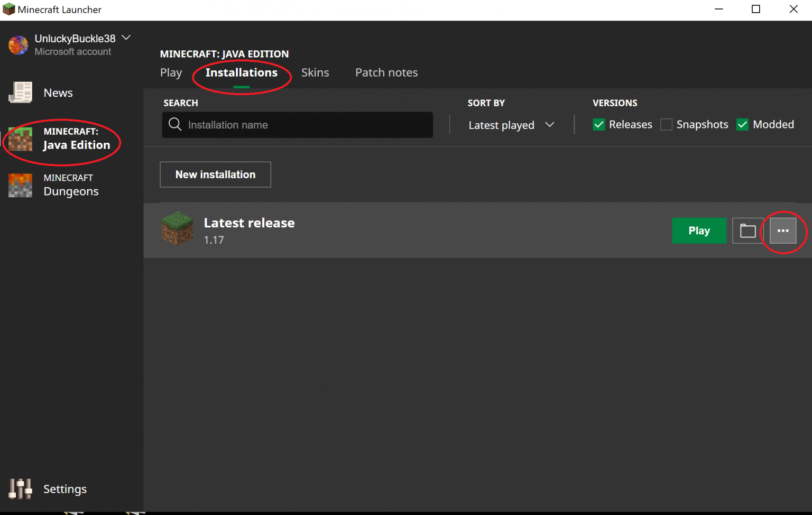Expand the account chevron next to UnluckyBuckle38
The width and height of the screenshot is (812, 515).
click(x=126, y=38)
